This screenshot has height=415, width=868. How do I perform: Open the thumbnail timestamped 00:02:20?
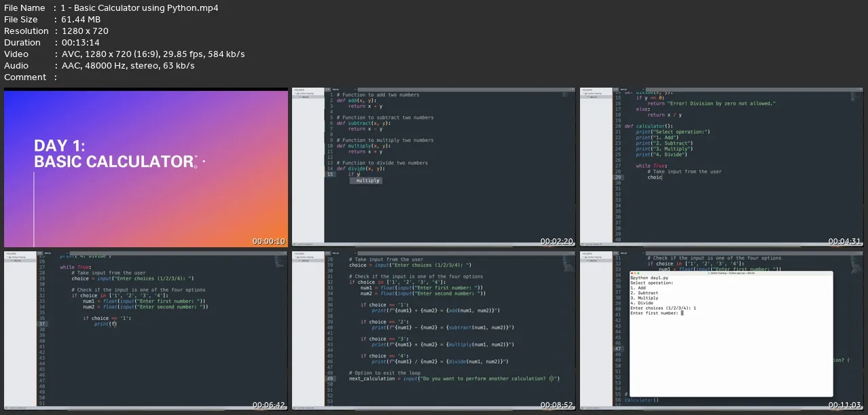click(x=433, y=168)
